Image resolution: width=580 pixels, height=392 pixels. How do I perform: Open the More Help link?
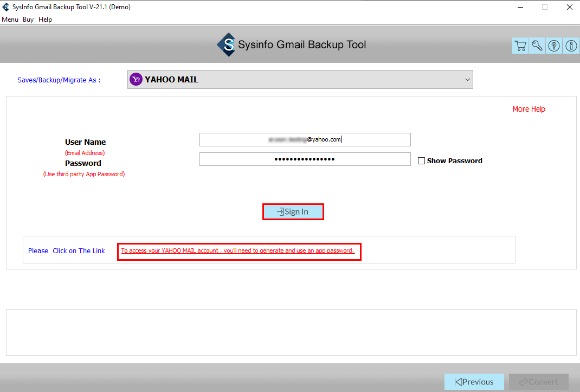click(x=529, y=109)
